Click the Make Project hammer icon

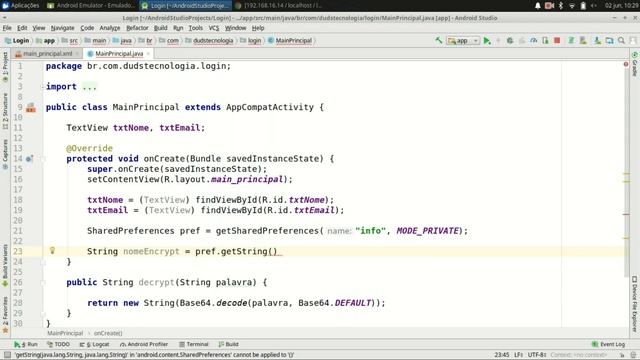[x=438, y=40]
